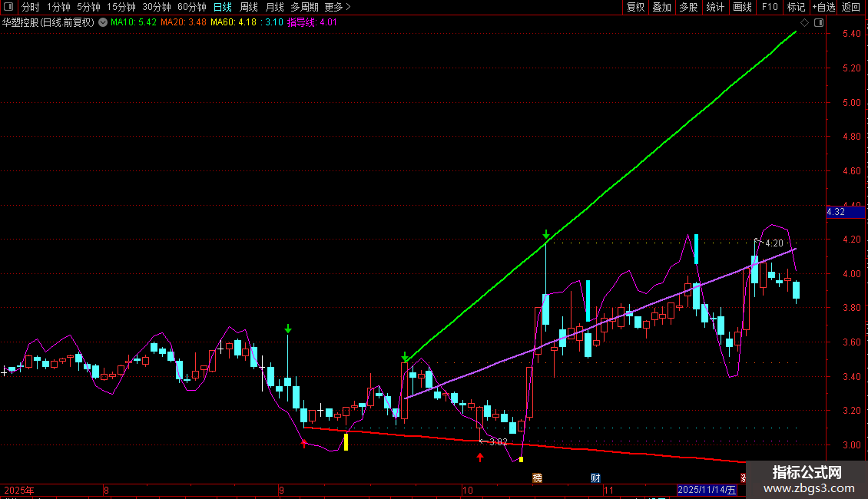This screenshot has height=499, width=868.
Task: Click the MA60: 4.18 indicator value
Action: click(x=234, y=23)
